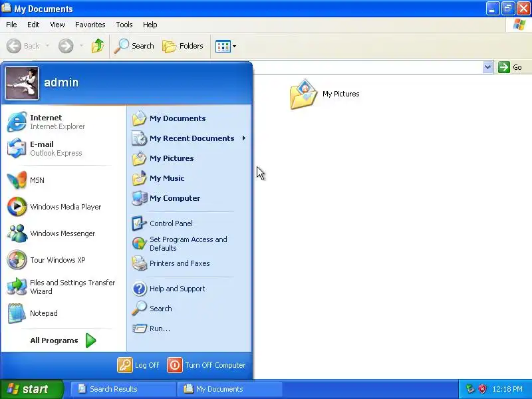Image resolution: width=532 pixels, height=399 pixels.
Task: Click the network connection tray icon
Action: [471, 389]
